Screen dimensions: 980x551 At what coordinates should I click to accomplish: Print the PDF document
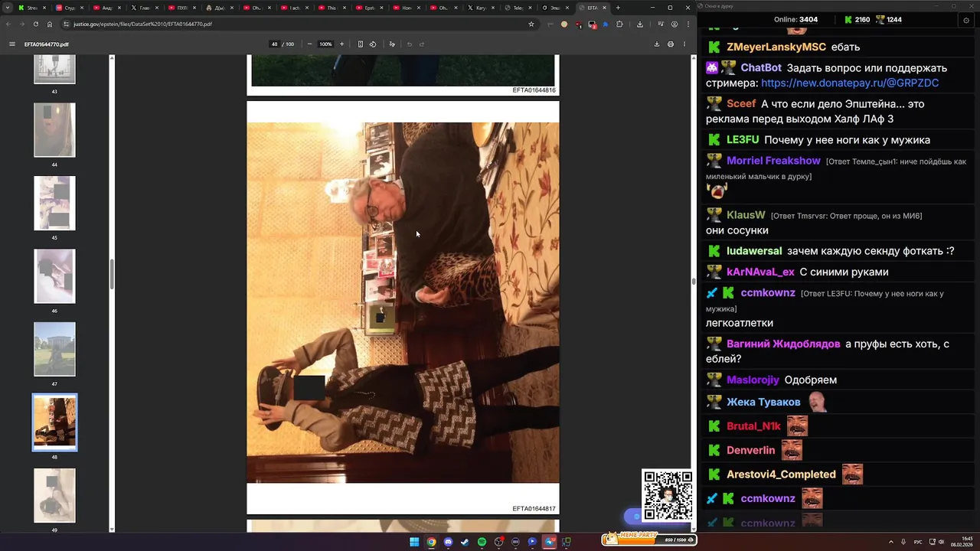coord(671,44)
